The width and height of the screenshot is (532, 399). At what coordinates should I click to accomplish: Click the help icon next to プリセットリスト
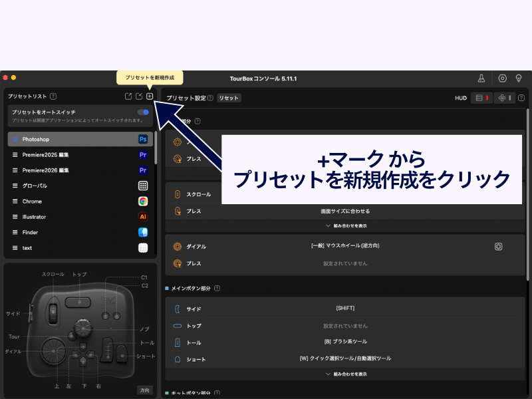tap(53, 96)
